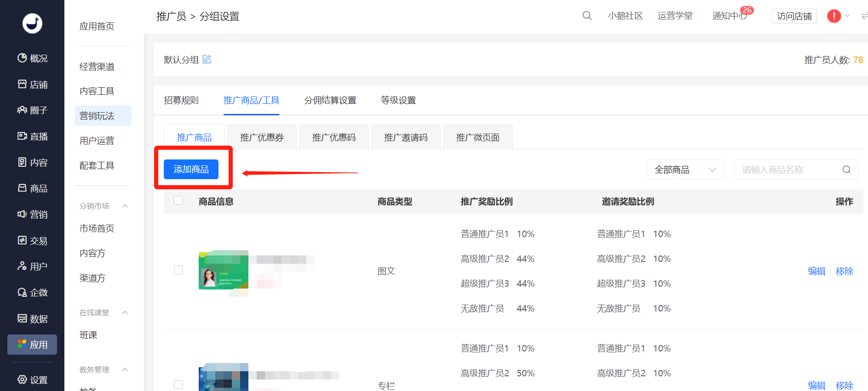Click search icon in product name field
Screen dimensions: 868x391
click(846, 170)
